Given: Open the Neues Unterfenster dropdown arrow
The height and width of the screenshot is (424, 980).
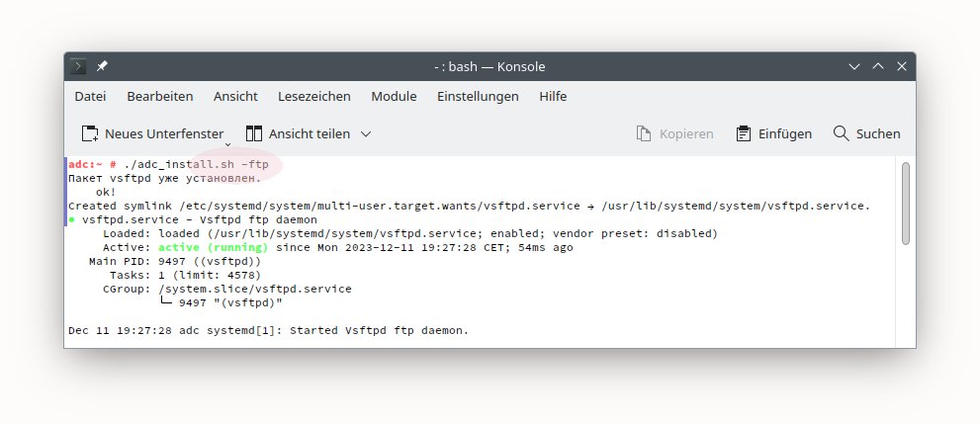Looking at the screenshot, I should 226,142.
